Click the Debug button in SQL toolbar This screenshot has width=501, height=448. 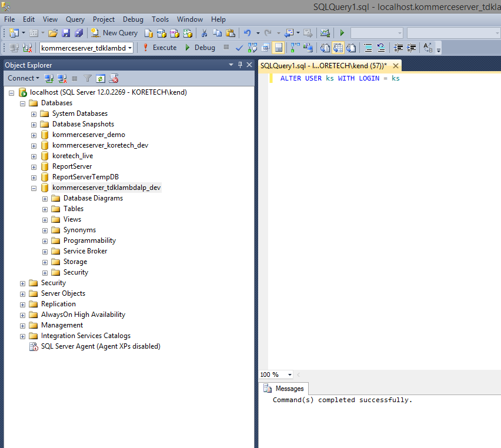[201, 48]
